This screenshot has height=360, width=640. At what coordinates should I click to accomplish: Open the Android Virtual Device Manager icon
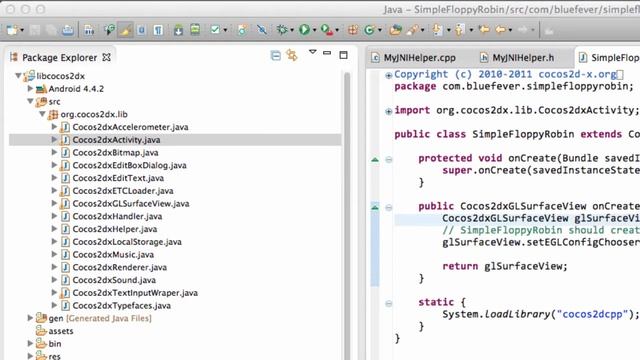pos(195,30)
